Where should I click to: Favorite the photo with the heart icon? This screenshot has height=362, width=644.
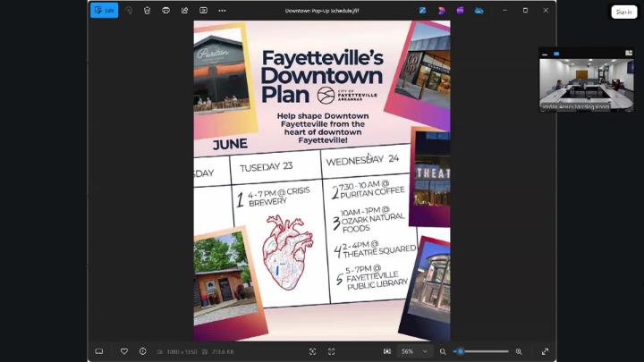[124, 351]
